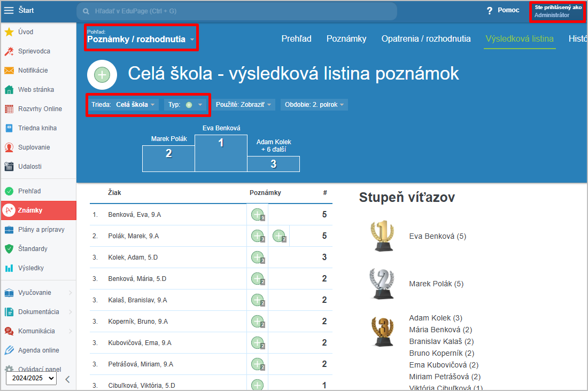Change the school year 2024/2025 selector

[x=31, y=378]
